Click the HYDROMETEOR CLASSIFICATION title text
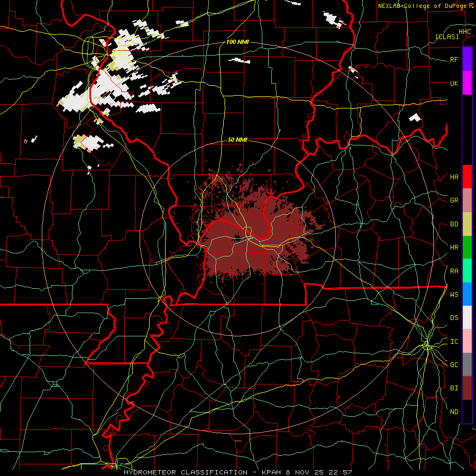 [186, 472]
